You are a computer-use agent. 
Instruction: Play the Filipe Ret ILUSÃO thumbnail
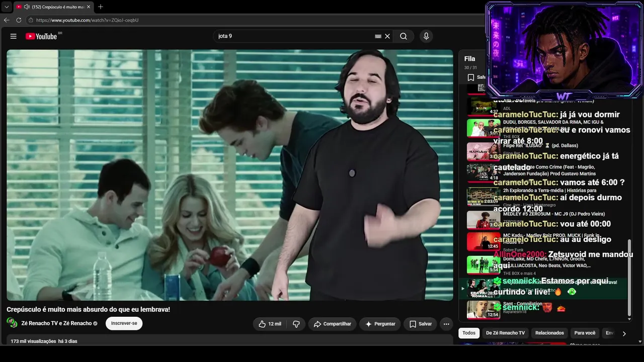[x=483, y=151]
